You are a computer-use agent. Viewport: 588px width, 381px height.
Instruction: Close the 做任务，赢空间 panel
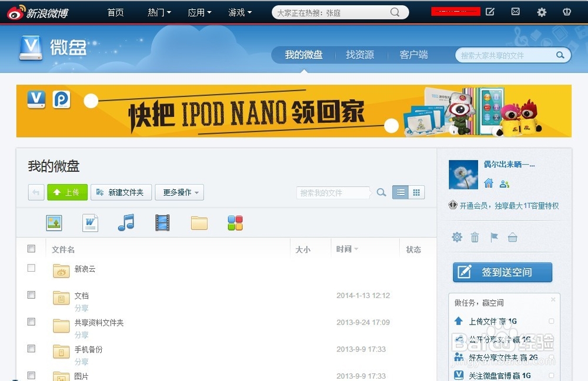pyautogui.click(x=553, y=299)
